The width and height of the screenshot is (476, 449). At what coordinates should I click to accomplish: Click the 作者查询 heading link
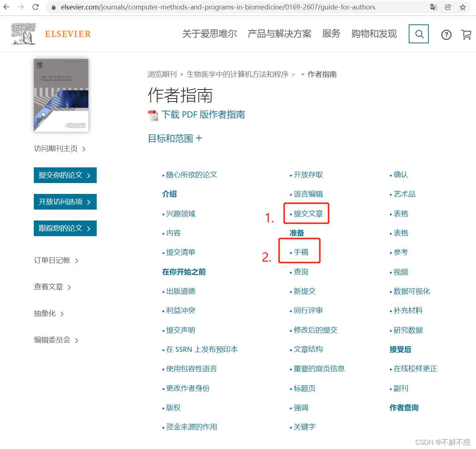[404, 408]
